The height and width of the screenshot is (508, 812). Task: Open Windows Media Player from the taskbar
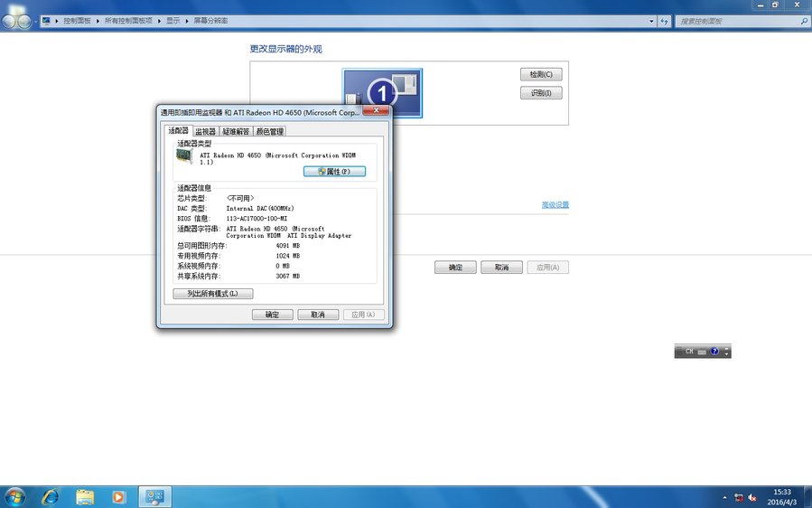118,496
